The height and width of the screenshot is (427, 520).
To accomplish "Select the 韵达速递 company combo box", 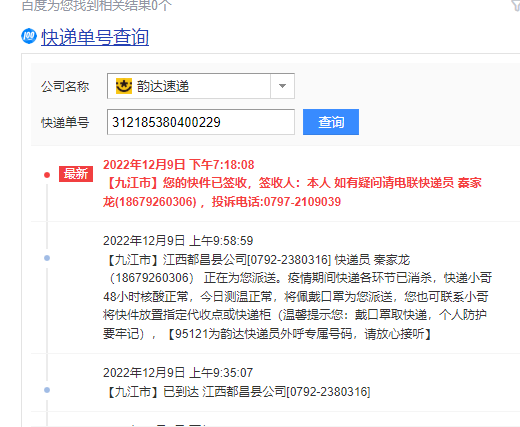I will coord(201,86).
